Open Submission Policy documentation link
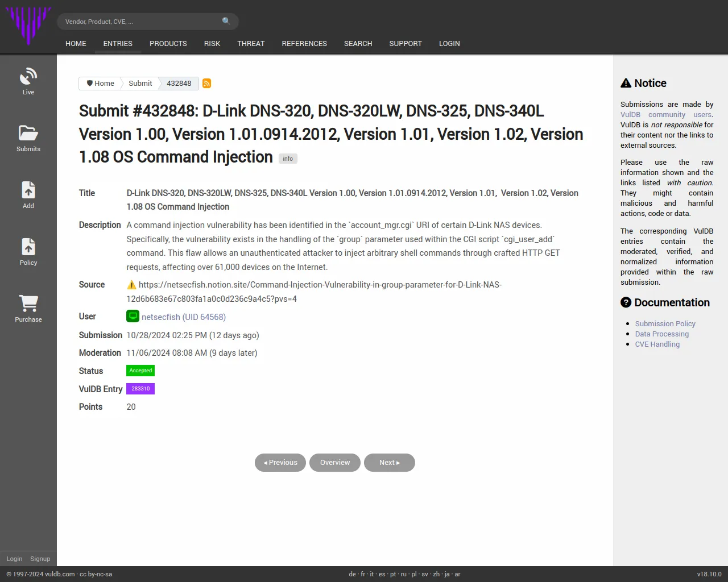This screenshot has height=582, width=728. 665,324
